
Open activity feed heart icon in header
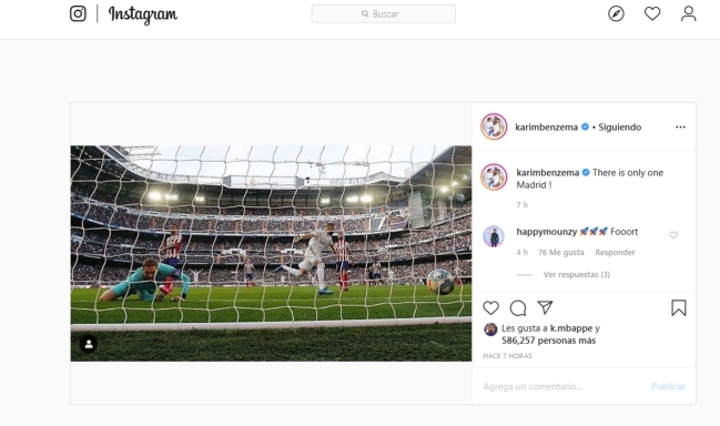(x=652, y=14)
